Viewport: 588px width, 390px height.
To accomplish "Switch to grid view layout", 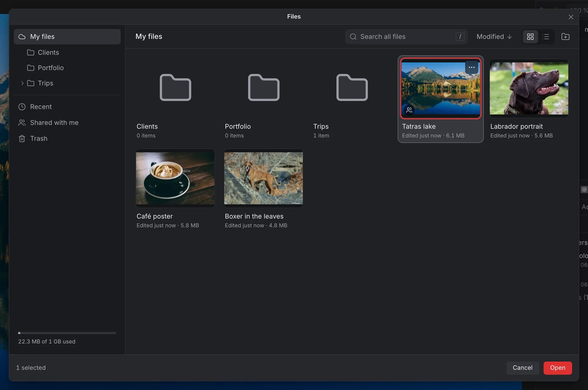I will [530, 37].
